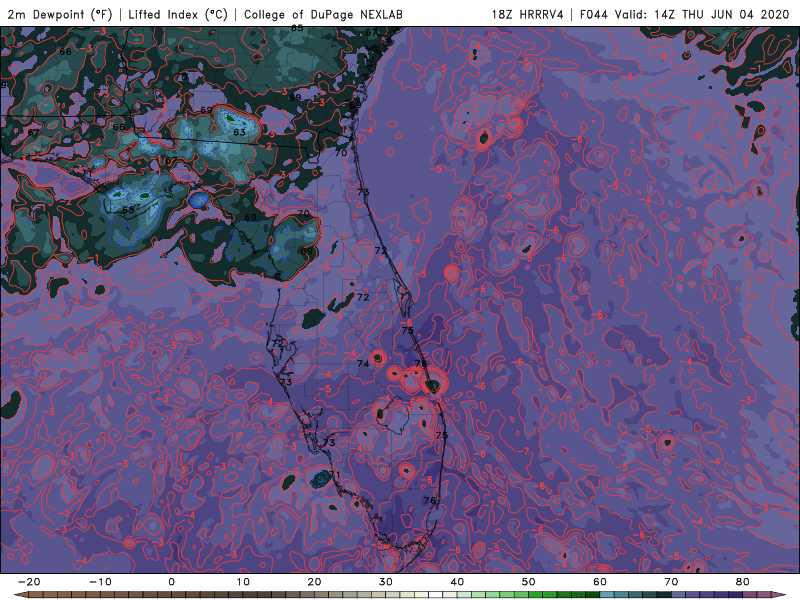Click the 70 label on the color scale
Screen dimensions: 800x600
[x=671, y=582]
